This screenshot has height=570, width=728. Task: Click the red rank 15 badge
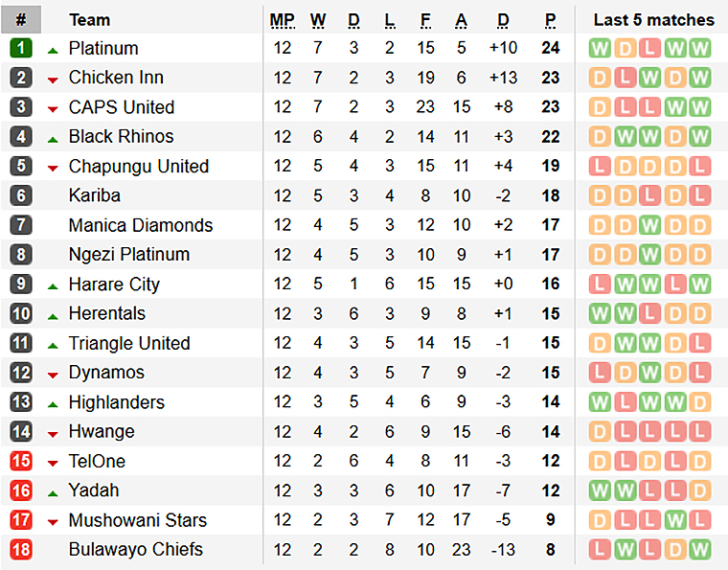[21, 461]
